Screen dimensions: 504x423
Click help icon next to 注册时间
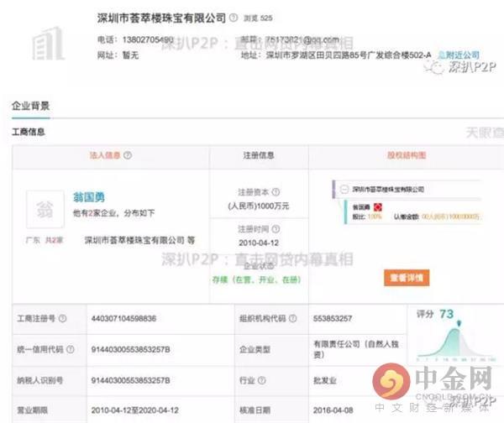[276, 229]
